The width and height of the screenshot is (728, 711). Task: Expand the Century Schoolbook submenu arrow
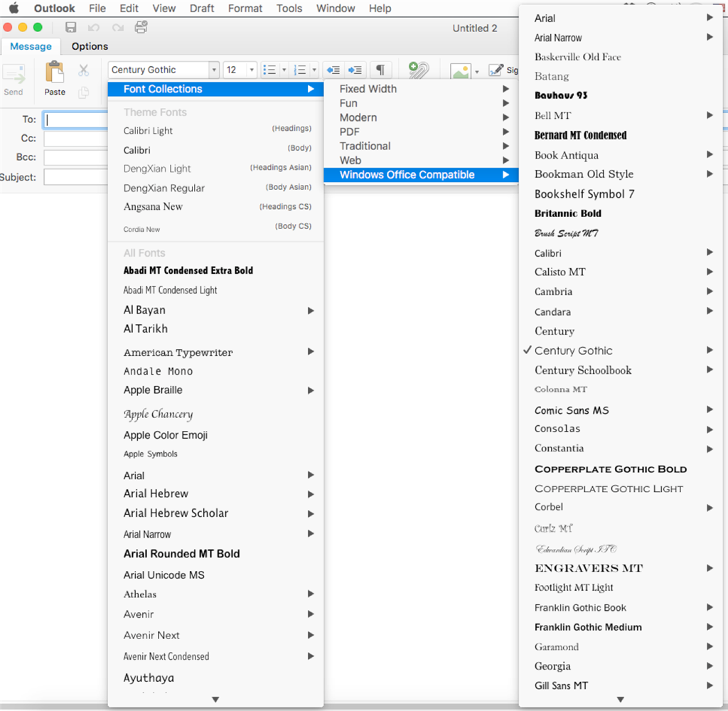pyautogui.click(x=710, y=370)
